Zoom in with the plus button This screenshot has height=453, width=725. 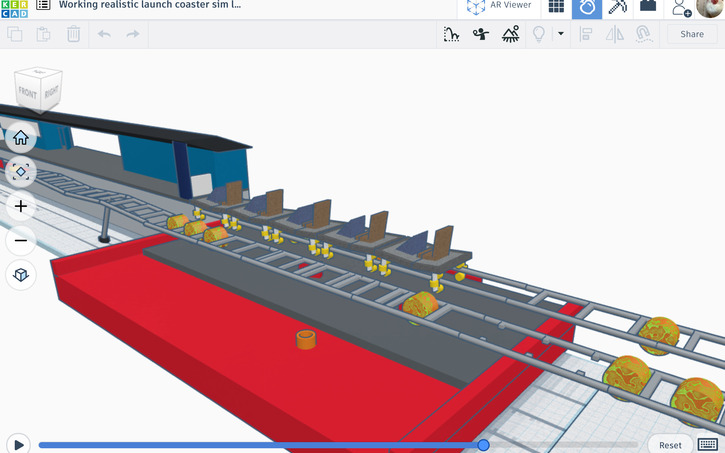(x=21, y=206)
